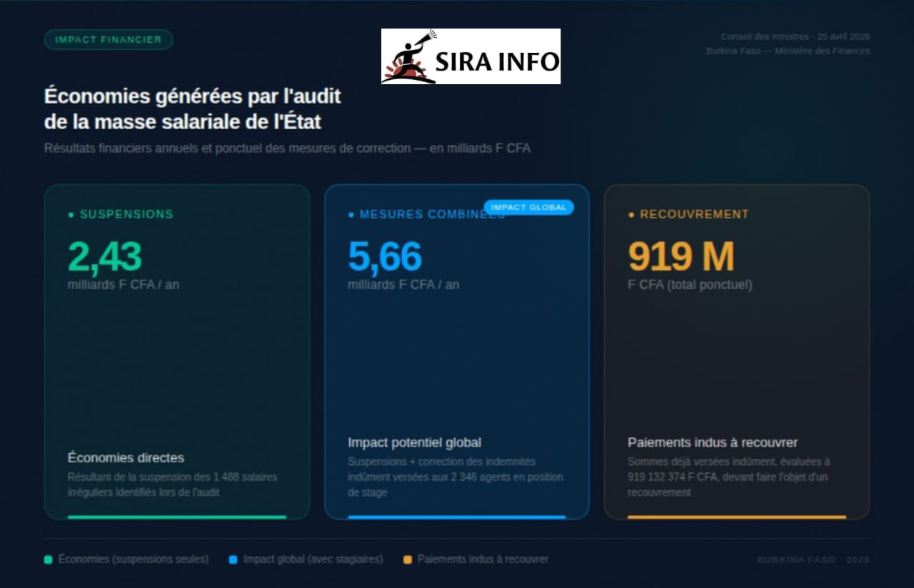The width and height of the screenshot is (914, 588).
Task: Click the Économies directes heading
Action: coord(126,458)
